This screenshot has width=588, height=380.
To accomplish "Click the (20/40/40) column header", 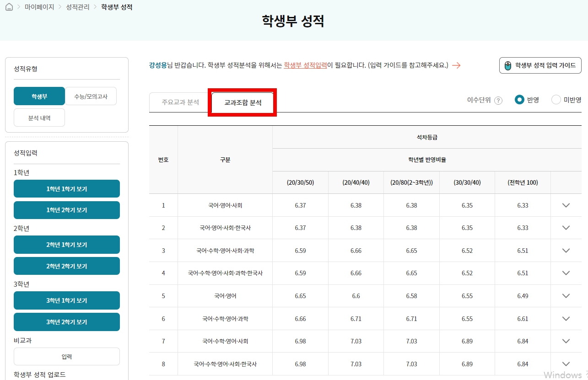I will click(356, 182).
